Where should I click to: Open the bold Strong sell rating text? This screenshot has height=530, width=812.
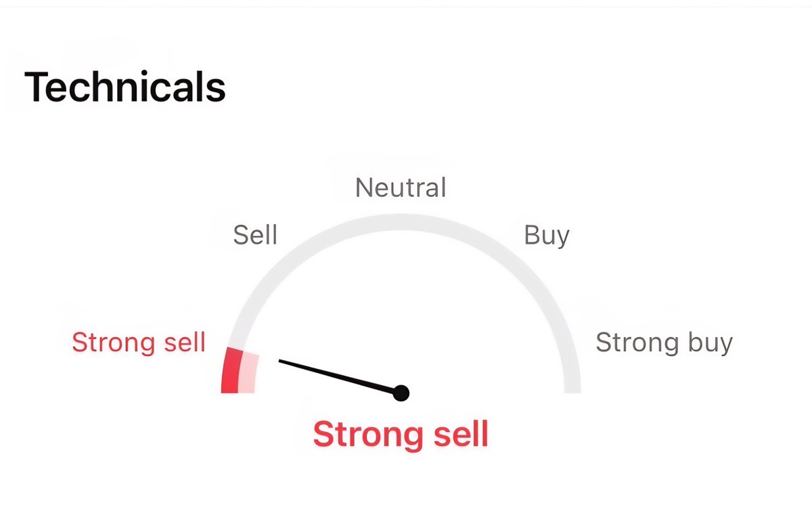tap(401, 434)
